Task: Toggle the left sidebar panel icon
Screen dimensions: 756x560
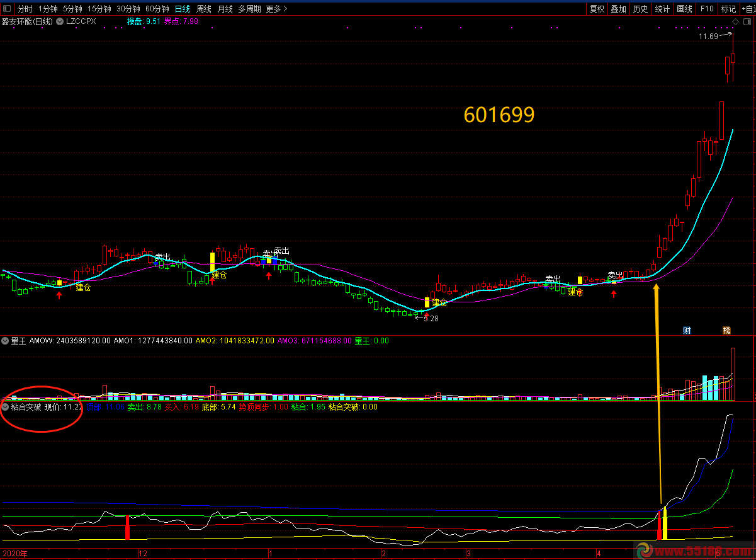Action: click(x=6, y=9)
